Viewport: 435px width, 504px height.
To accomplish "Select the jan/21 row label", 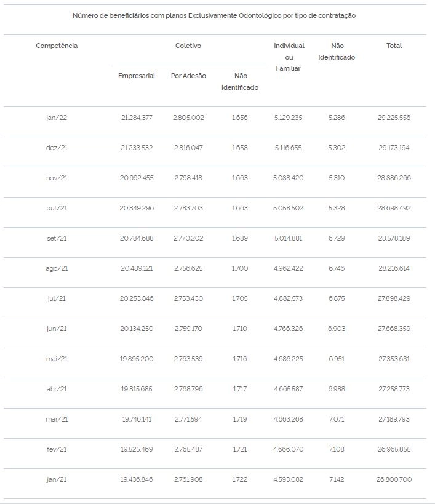I will tap(57, 479).
